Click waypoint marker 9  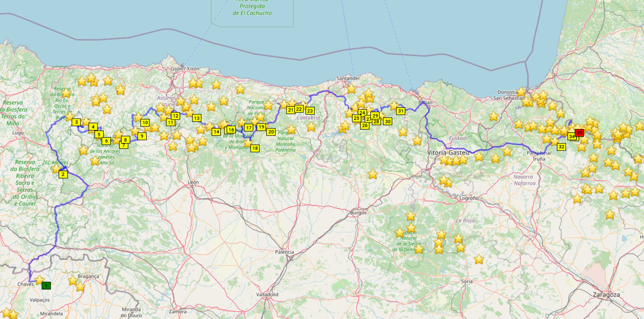click(142, 136)
